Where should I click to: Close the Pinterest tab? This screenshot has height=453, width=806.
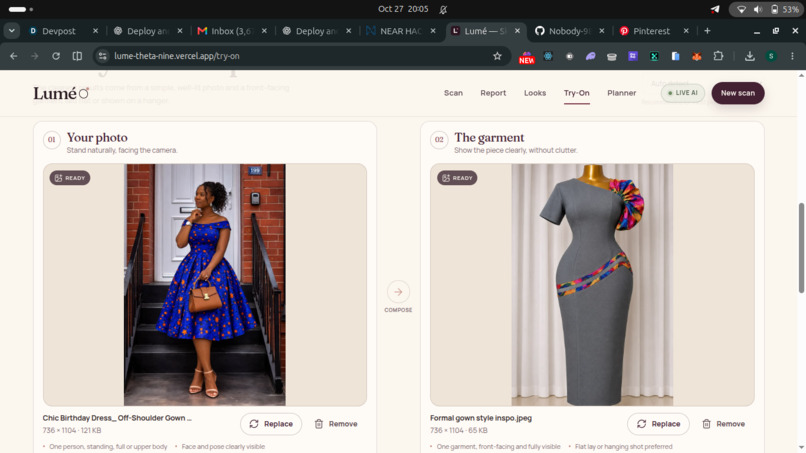686,31
